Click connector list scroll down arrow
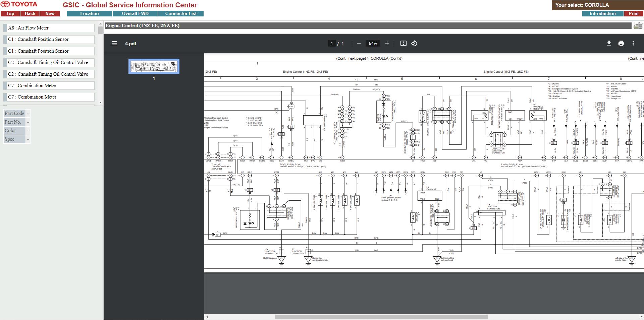 coord(100,103)
